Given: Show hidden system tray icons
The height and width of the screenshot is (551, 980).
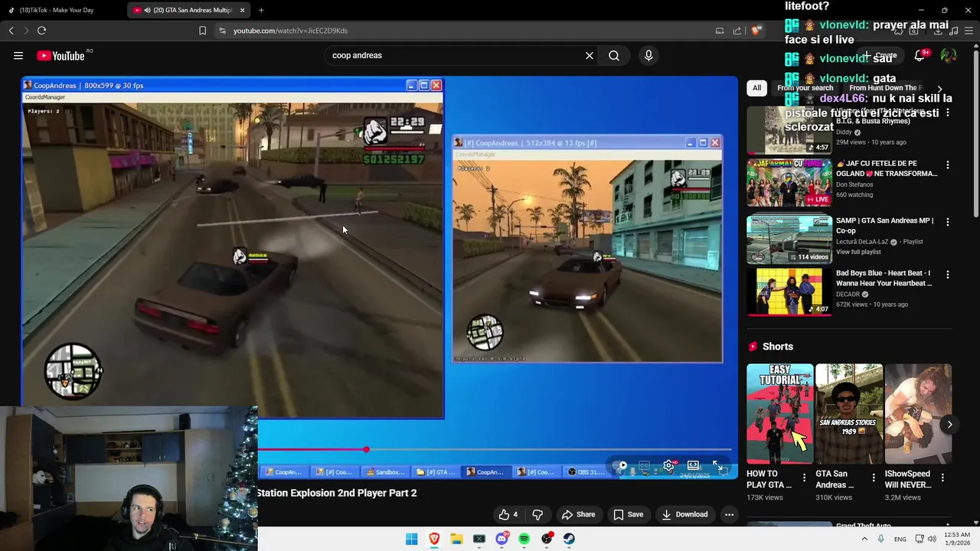Looking at the screenshot, I should pyautogui.click(x=864, y=539).
